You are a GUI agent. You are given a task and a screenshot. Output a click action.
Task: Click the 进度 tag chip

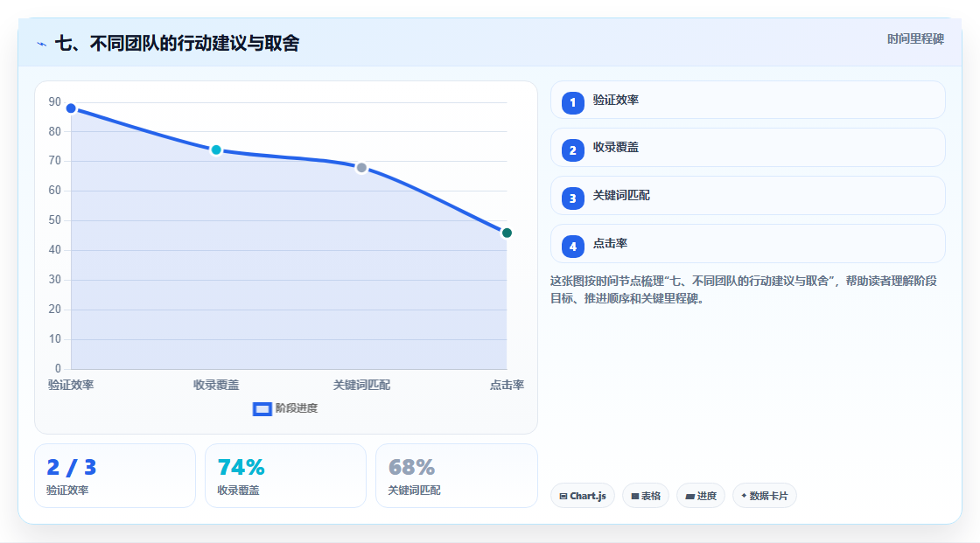pyautogui.click(x=701, y=496)
